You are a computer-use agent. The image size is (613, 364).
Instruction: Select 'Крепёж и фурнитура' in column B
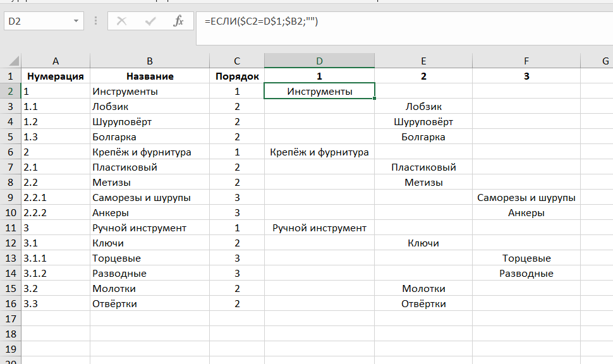[150, 152]
